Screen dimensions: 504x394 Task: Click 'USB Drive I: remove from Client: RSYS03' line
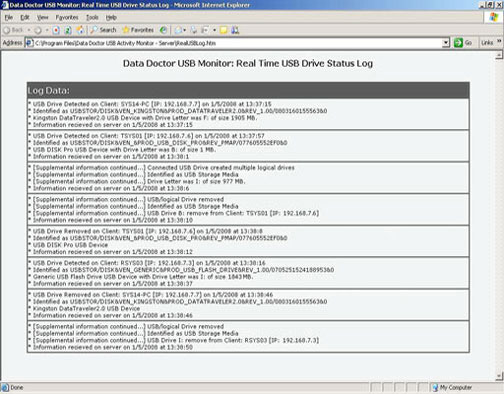pyautogui.click(x=174, y=340)
